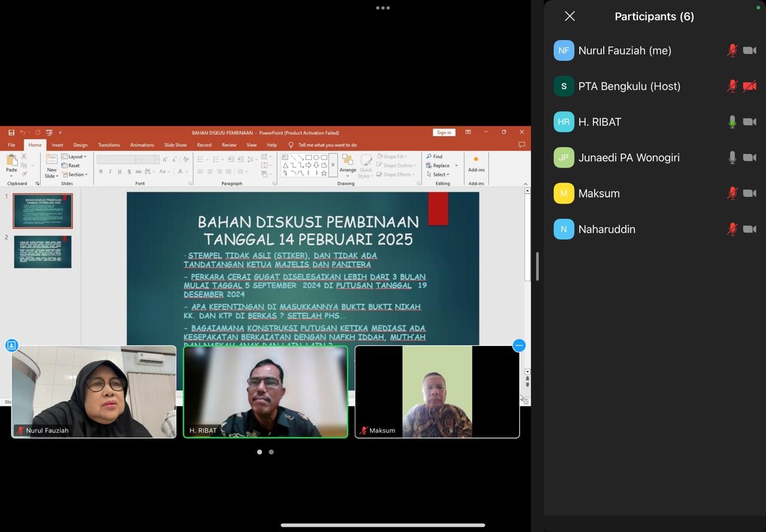Viewport: 766px width, 532px height.
Task: Click the New Slide icon
Action: [x=51, y=160]
